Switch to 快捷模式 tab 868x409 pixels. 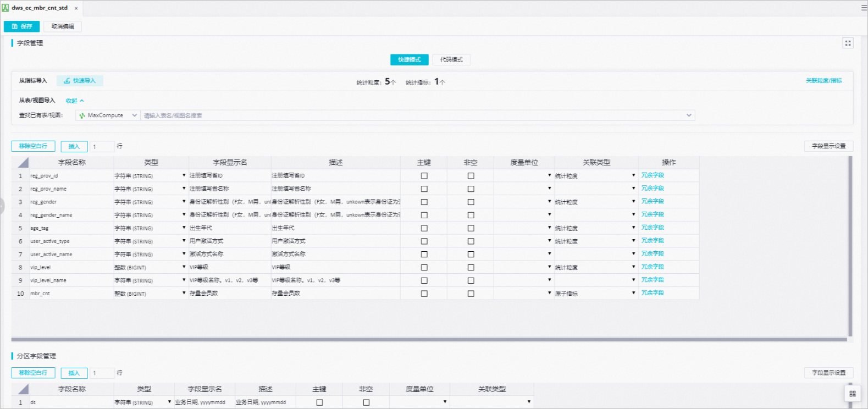click(x=409, y=59)
